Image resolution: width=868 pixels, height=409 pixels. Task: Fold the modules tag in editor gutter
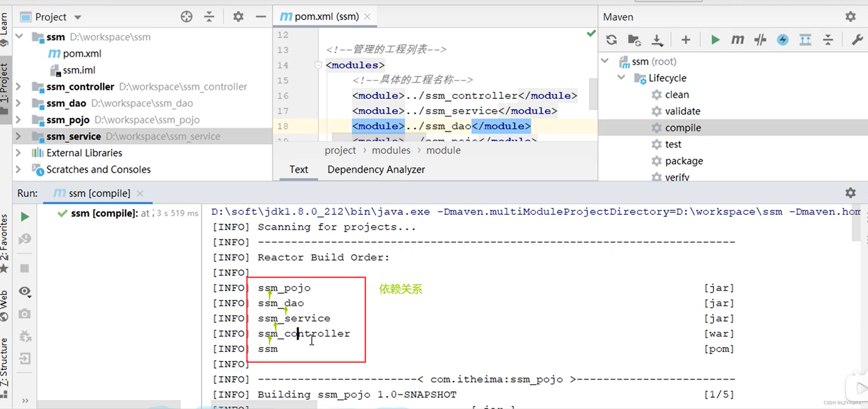(x=318, y=65)
